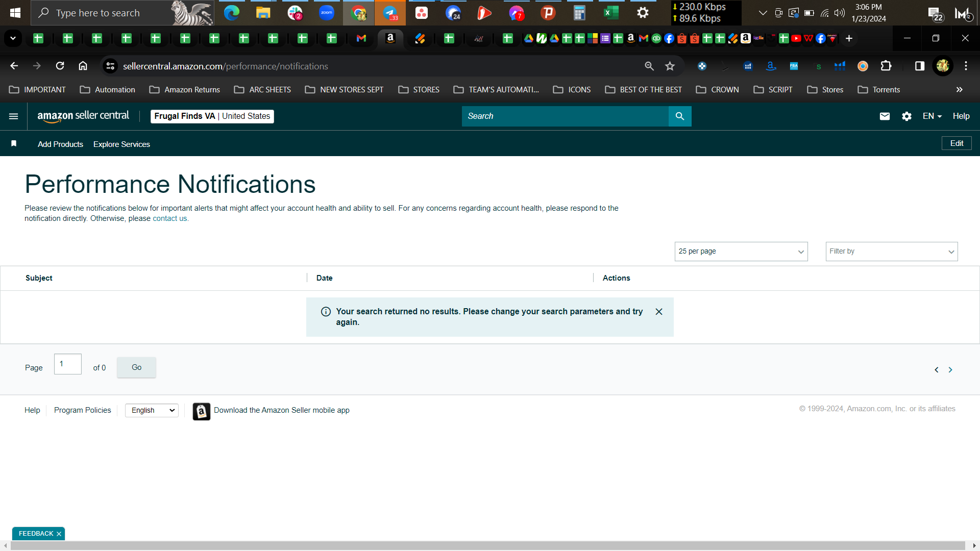Open Telegram from taskbar

point(390,13)
